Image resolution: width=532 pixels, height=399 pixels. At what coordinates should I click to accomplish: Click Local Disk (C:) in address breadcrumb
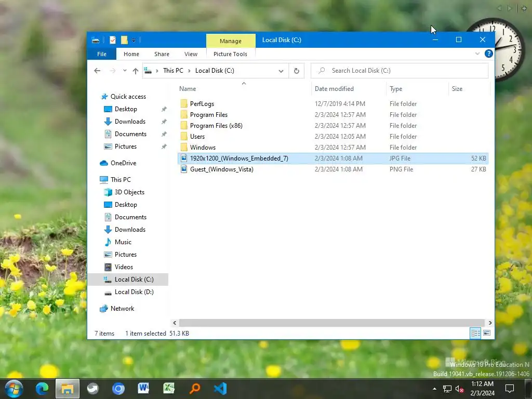pyautogui.click(x=215, y=71)
